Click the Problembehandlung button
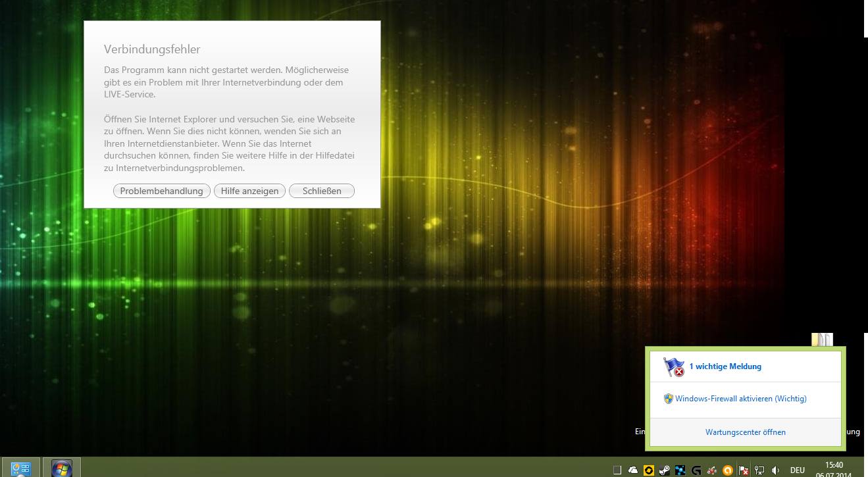 [162, 191]
